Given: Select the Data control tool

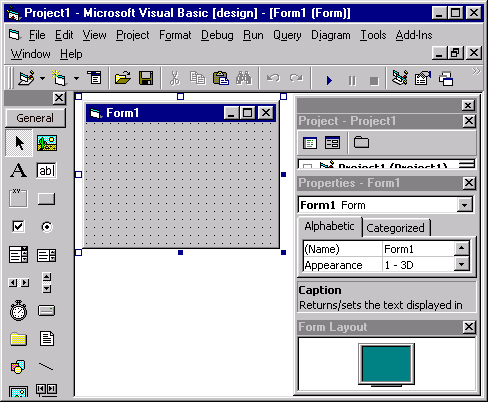Looking at the screenshot, I should [47, 390].
